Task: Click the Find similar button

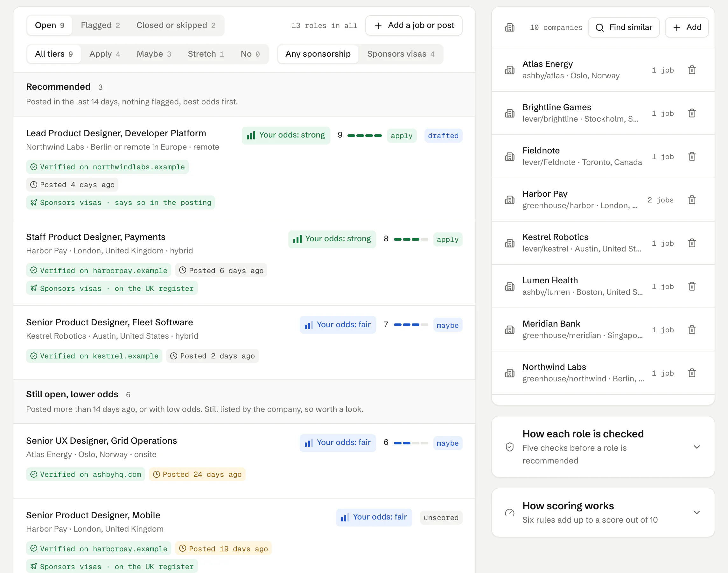Action: pos(624,27)
